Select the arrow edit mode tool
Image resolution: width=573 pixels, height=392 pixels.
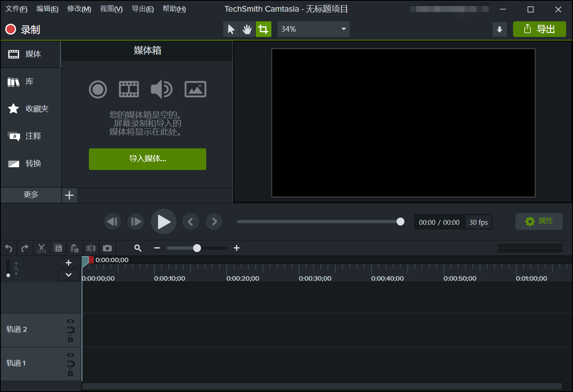point(231,29)
